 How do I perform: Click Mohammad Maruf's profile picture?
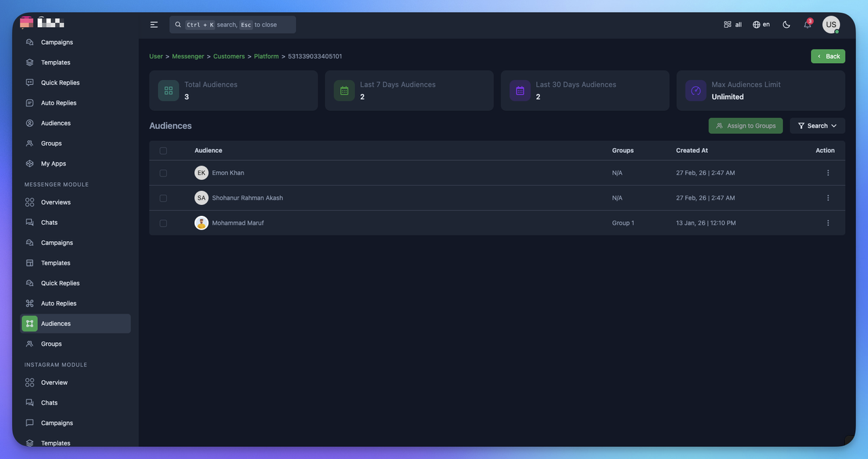[202, 223]
